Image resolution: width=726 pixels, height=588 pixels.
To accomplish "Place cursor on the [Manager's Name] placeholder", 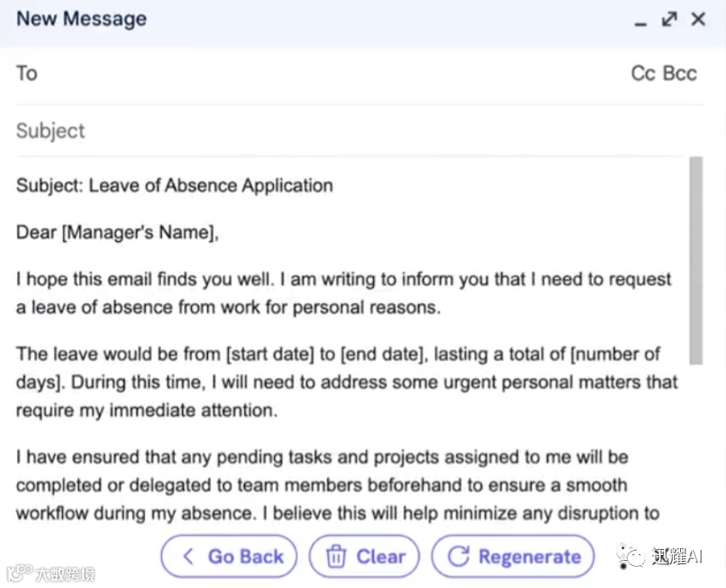I will (x=137, y=232).
